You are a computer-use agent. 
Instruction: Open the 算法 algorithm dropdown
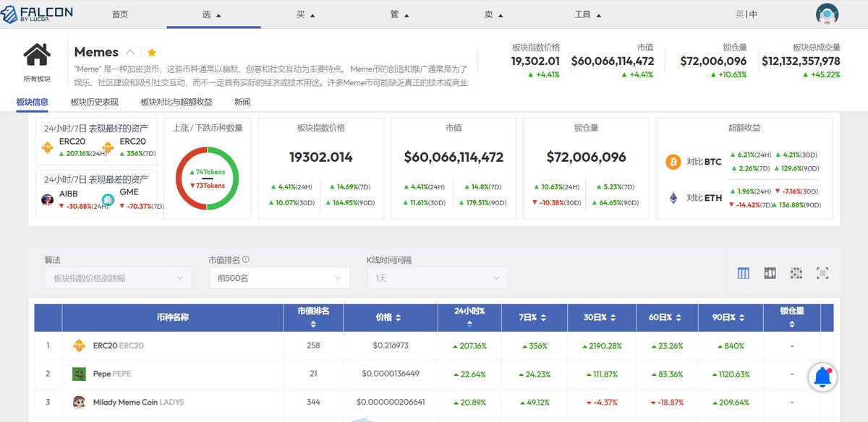(x=118, y=277)
